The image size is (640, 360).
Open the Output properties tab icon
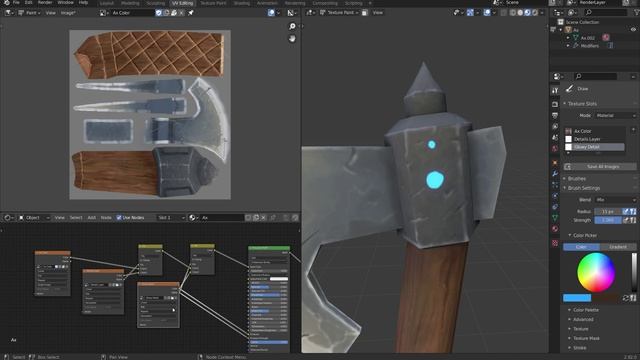(555, 116)
